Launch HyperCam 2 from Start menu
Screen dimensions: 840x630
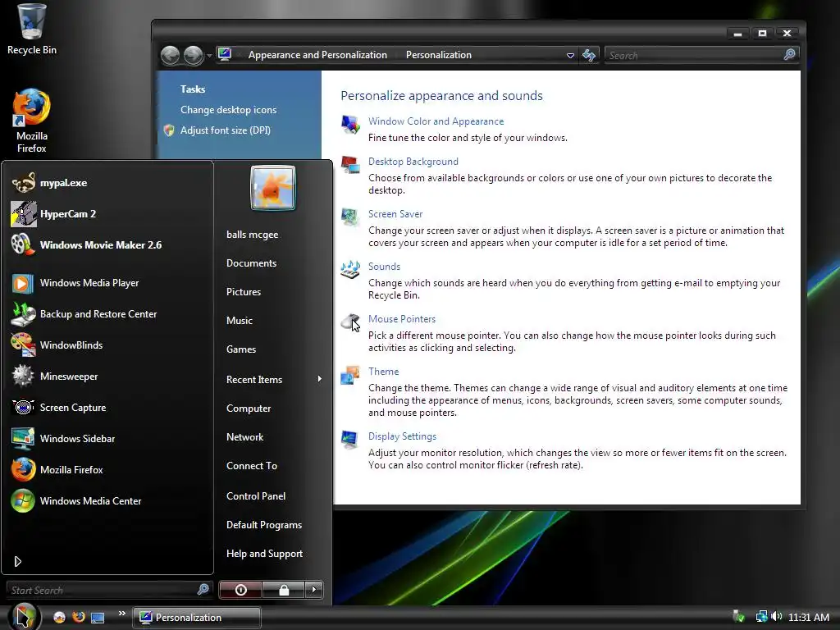tap(107, 214)
